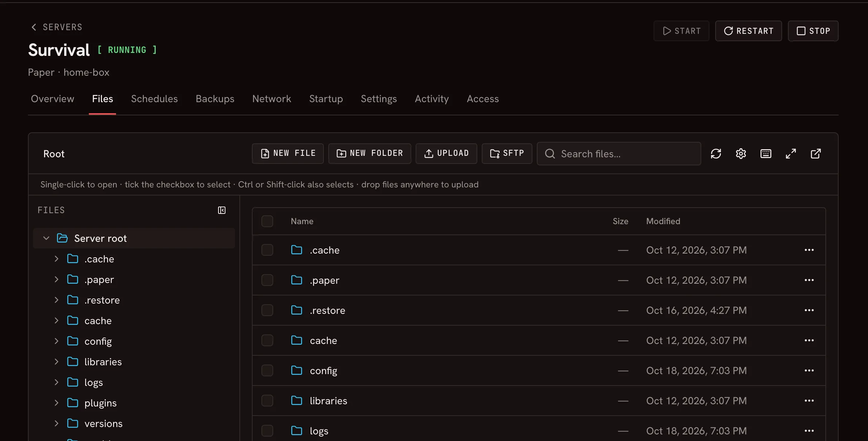The image size is (868, 441).
Task: Open the Startup tab
Action: tap(326, 99)
